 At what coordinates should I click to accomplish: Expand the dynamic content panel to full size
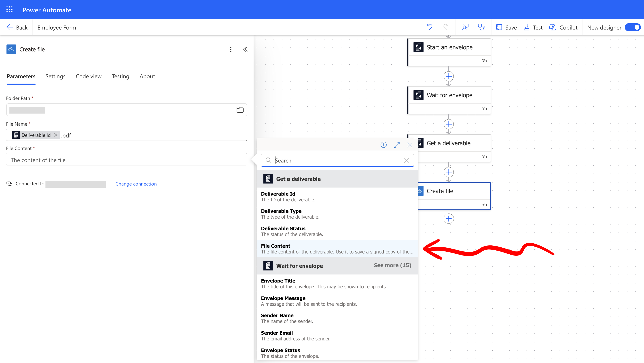point(396,145)
